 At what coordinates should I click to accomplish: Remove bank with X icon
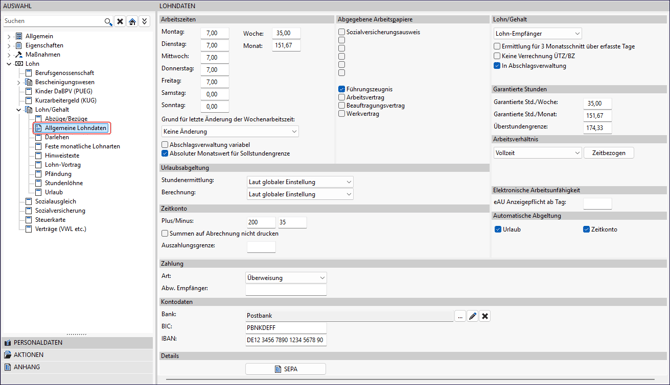point(485,316)
